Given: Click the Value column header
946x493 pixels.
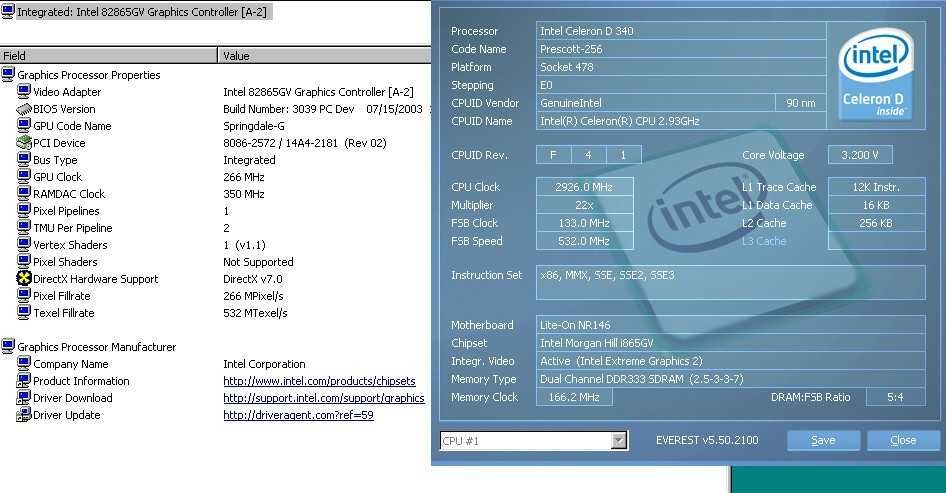Looking at the screenshot, I should 324,56.
